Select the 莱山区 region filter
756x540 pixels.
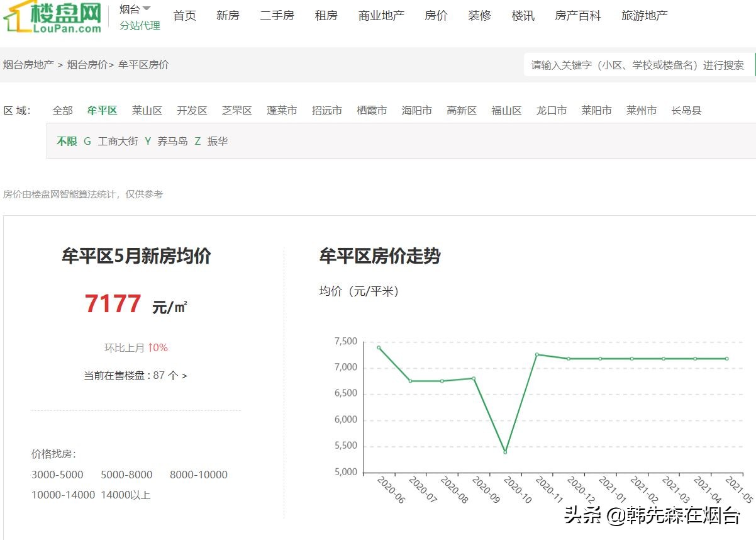coord(147,110)
